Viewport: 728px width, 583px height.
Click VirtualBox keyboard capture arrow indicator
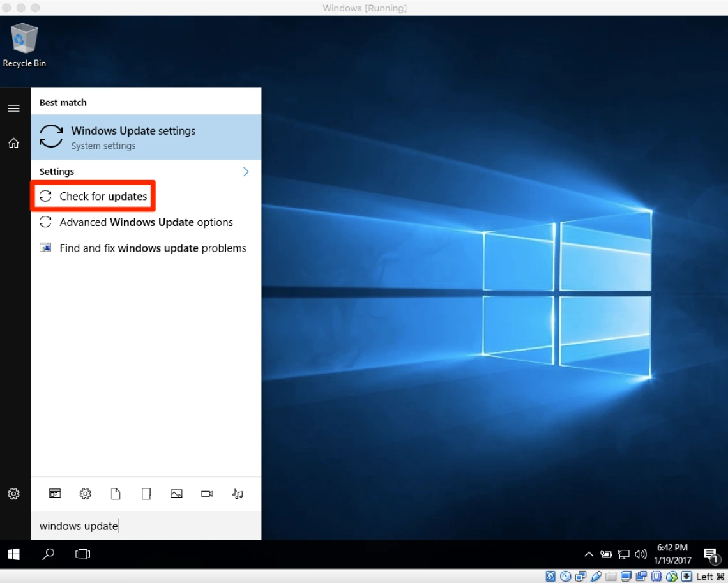[x=686, y=577]
